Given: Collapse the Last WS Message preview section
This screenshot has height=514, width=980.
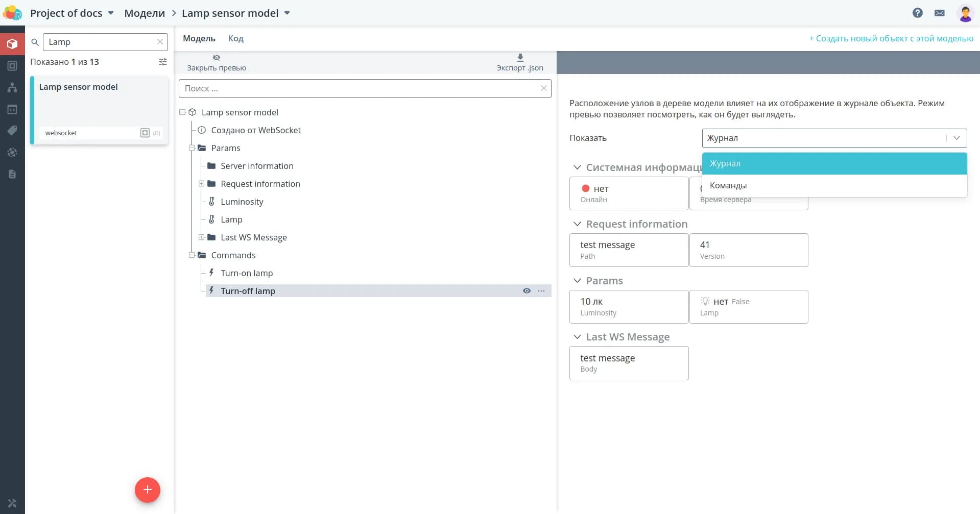Looking at the screenshot, I should [577, 337].
